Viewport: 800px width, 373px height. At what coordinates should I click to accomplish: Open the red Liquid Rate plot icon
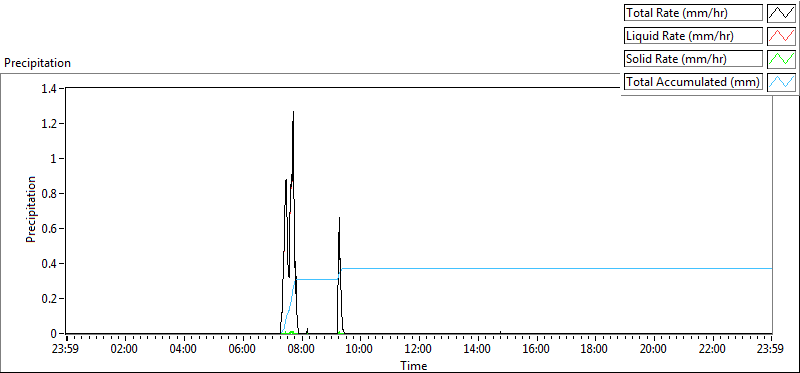[781, 36]
